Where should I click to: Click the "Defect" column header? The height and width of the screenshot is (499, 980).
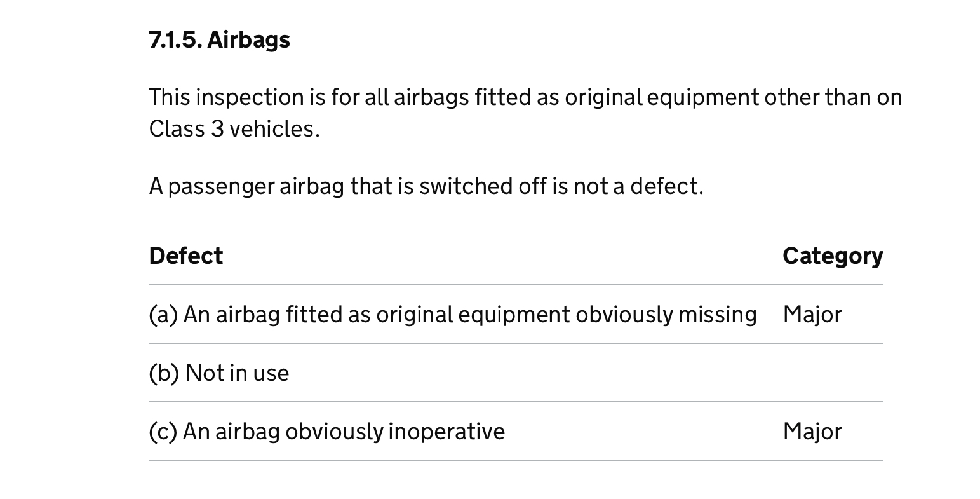point(185,256)
